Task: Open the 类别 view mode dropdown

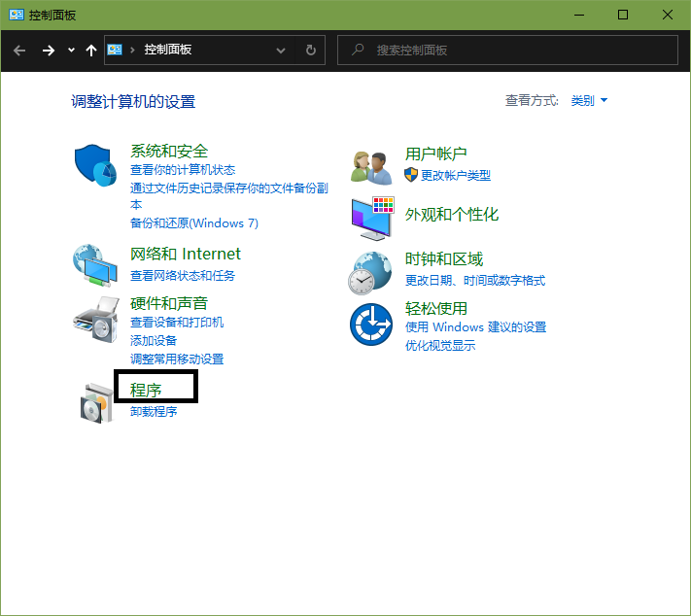Action: (x=589, y=100)
